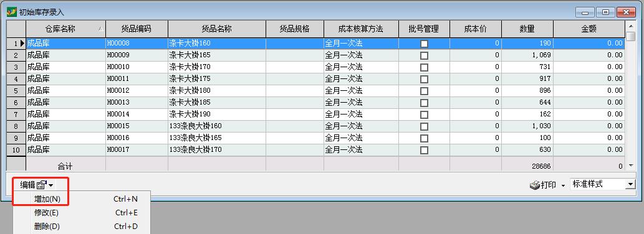Click the 成本价 column header

click(x=476, y=29)
